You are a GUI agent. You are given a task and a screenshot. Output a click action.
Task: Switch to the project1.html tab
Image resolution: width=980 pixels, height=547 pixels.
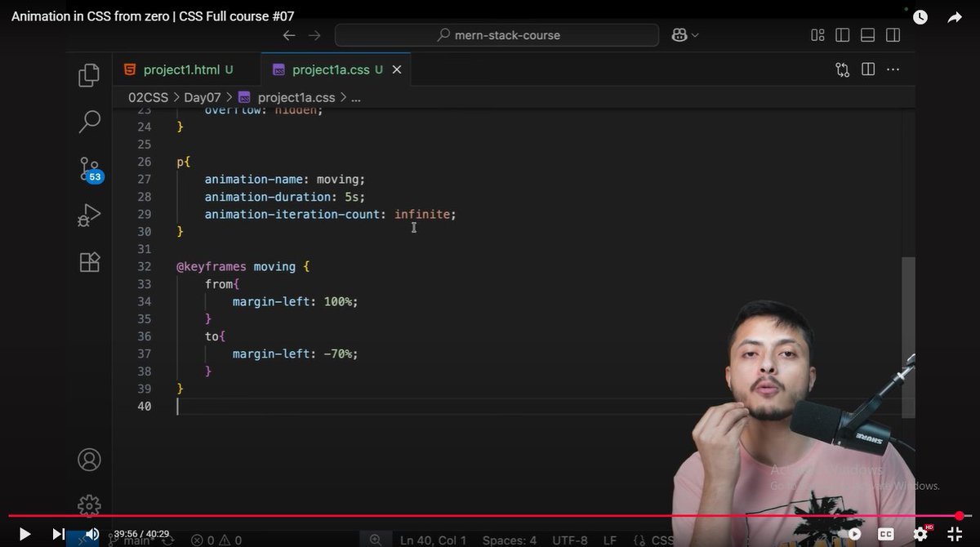181,69
